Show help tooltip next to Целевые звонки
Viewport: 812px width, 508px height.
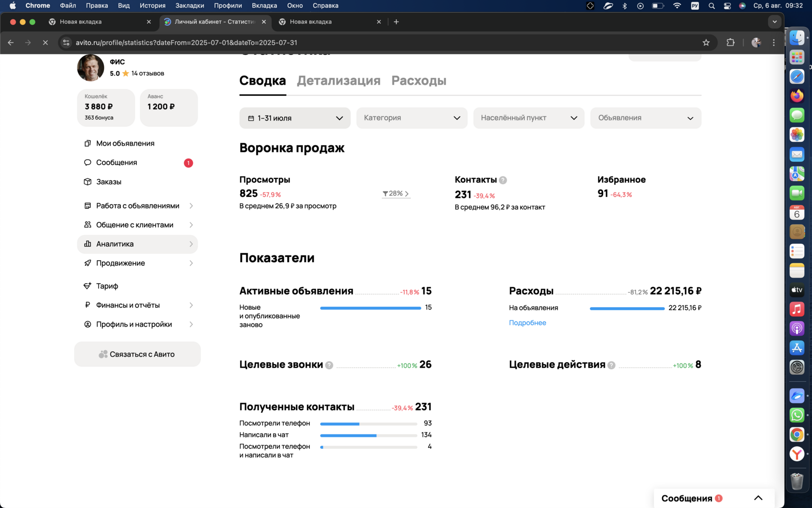tap(329, 365)
